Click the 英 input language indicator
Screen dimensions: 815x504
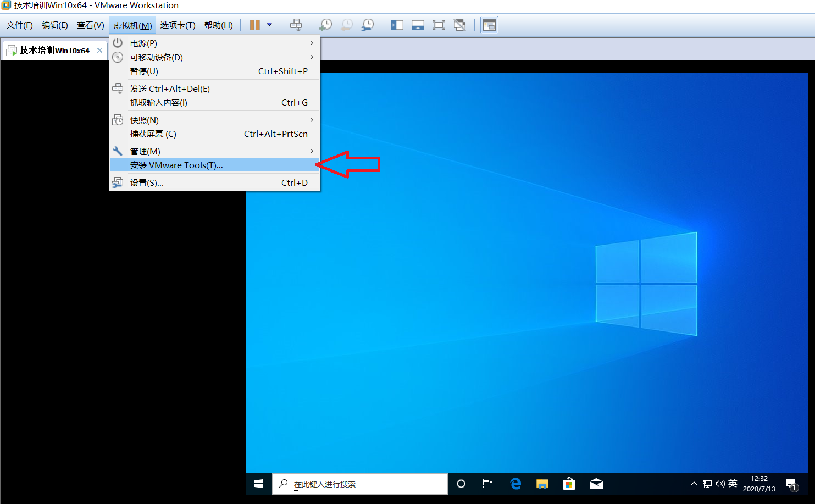coord(733,484)
